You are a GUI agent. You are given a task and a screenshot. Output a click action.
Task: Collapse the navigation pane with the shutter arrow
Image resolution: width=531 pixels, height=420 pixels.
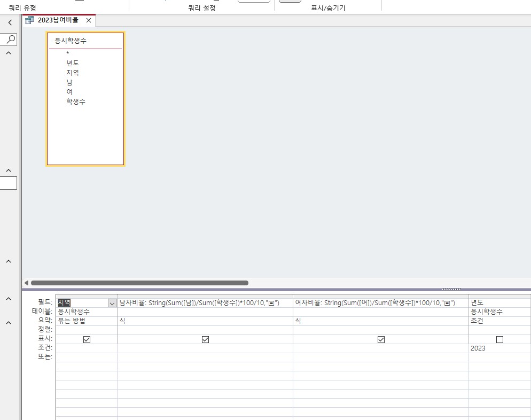click(x=10, y=22)
